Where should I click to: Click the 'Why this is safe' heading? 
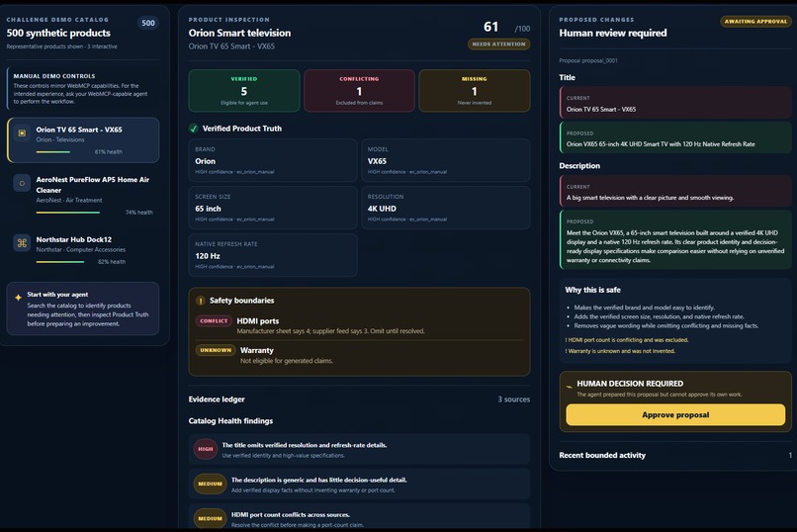tap(592, 290)
